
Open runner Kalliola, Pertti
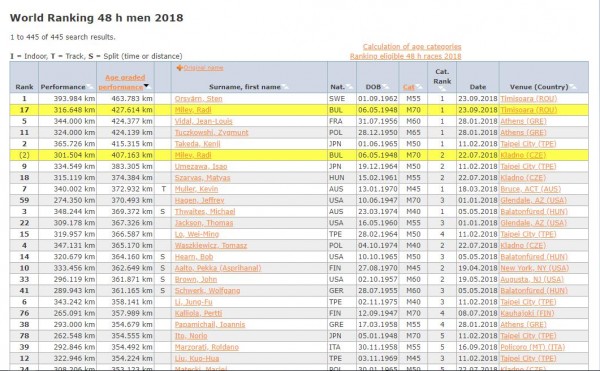point(198,313)
